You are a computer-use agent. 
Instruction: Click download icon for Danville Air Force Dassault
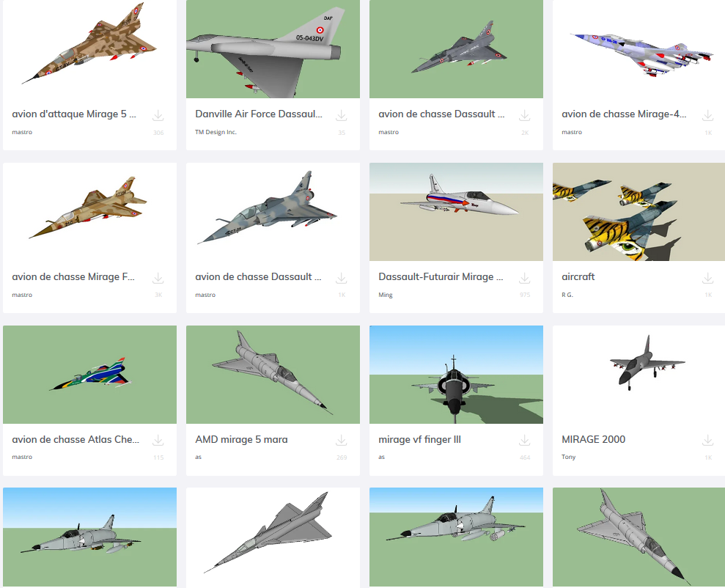[341, 116]
